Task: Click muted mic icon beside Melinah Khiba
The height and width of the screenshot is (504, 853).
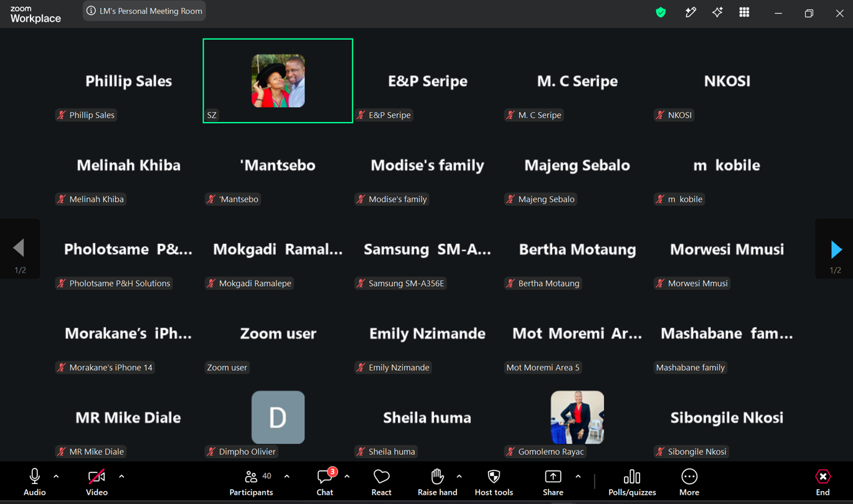Action: [62, 199]
